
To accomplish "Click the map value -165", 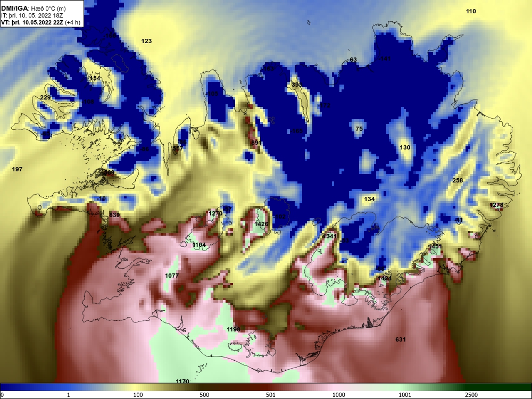I will pos(296,131).
